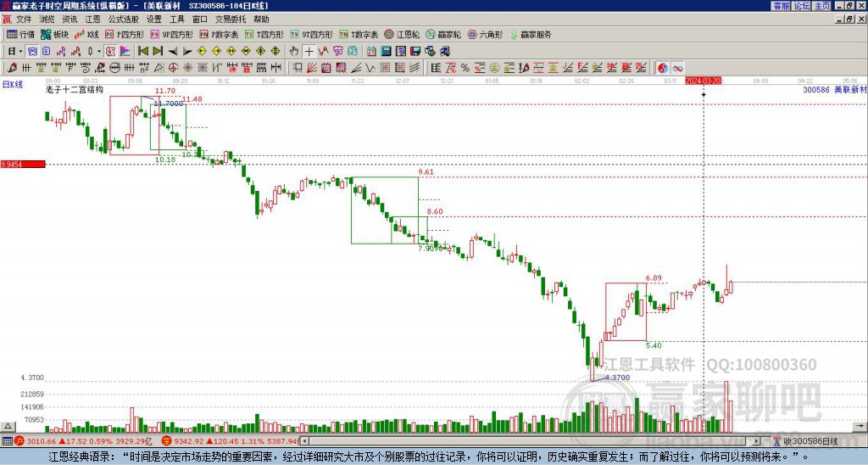Click the volume pane up-arrow button
Viewport: 868px width, 465px height.
tap(7, 427)
